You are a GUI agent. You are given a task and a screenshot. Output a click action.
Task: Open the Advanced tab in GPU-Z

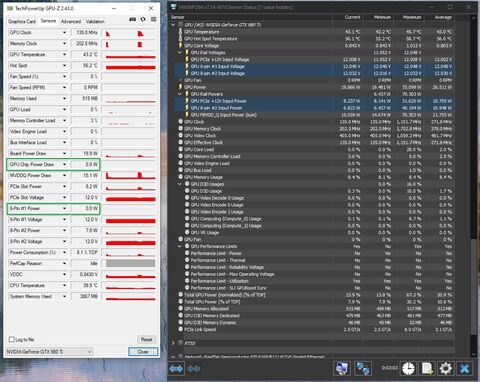(71, 21)
